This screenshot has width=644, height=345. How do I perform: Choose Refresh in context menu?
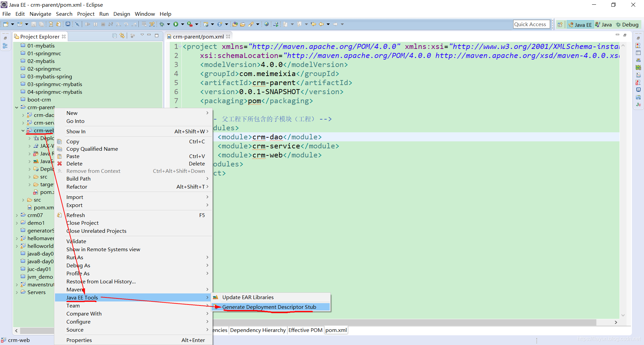pyautogui.click(x=133, y=215)
